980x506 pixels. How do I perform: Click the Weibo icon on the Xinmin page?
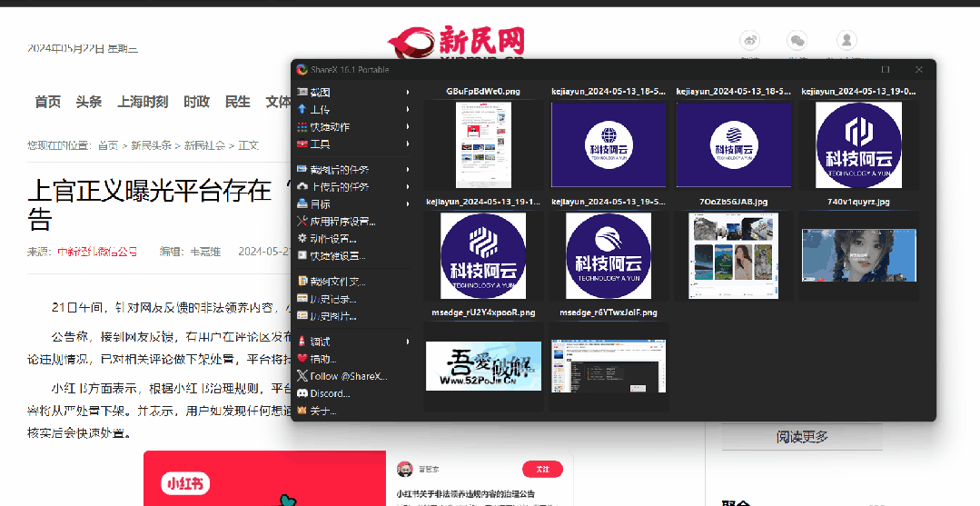pyautogui.click(x=749, y=41)
